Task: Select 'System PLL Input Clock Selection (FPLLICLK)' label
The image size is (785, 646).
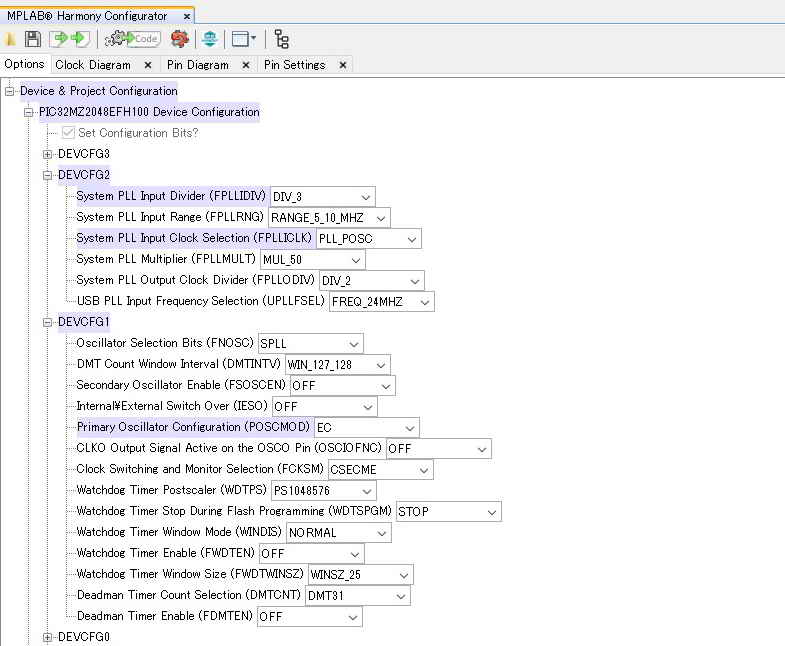Action: 194,238
